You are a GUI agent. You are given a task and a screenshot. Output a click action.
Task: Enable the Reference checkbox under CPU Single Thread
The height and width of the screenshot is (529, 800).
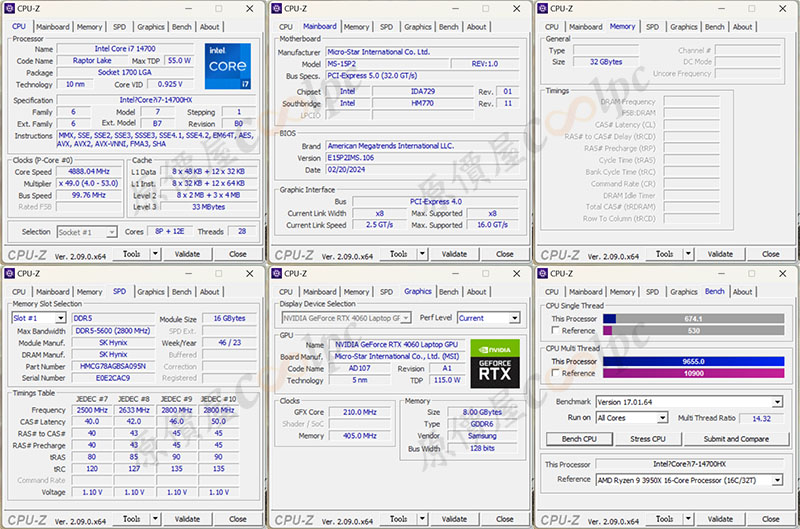[x=555, y=331]
